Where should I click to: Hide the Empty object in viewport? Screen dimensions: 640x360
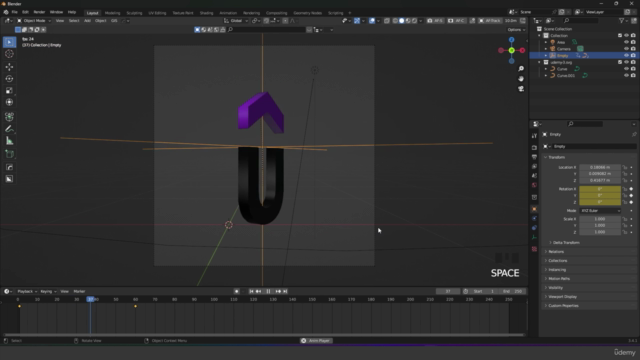(x=627, y=56)
